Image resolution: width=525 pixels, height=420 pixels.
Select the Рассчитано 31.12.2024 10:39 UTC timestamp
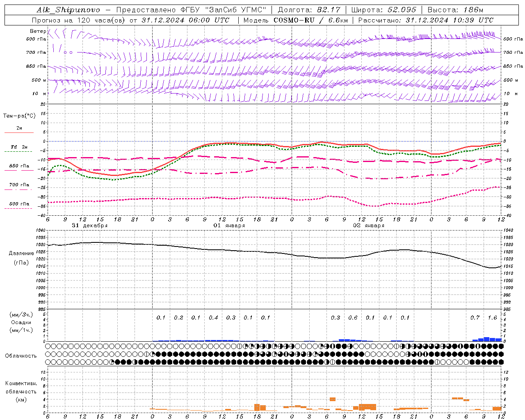426,20
